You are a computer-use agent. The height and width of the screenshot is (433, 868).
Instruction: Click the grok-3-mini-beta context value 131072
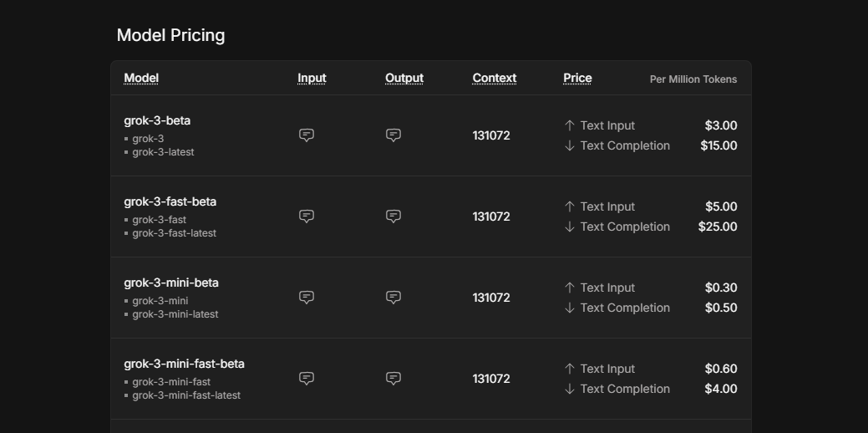pos(491,298)
